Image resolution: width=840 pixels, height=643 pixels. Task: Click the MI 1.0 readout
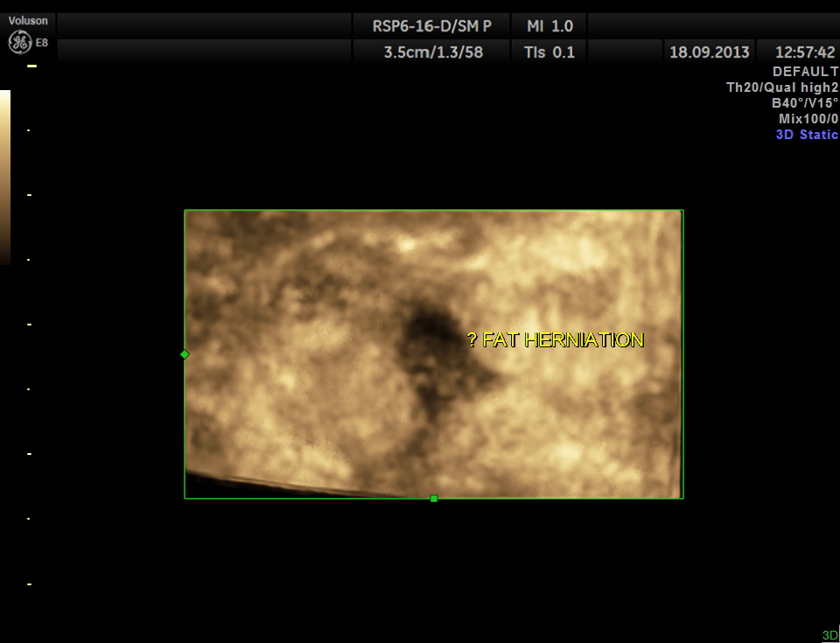click(x=549, y=26)
